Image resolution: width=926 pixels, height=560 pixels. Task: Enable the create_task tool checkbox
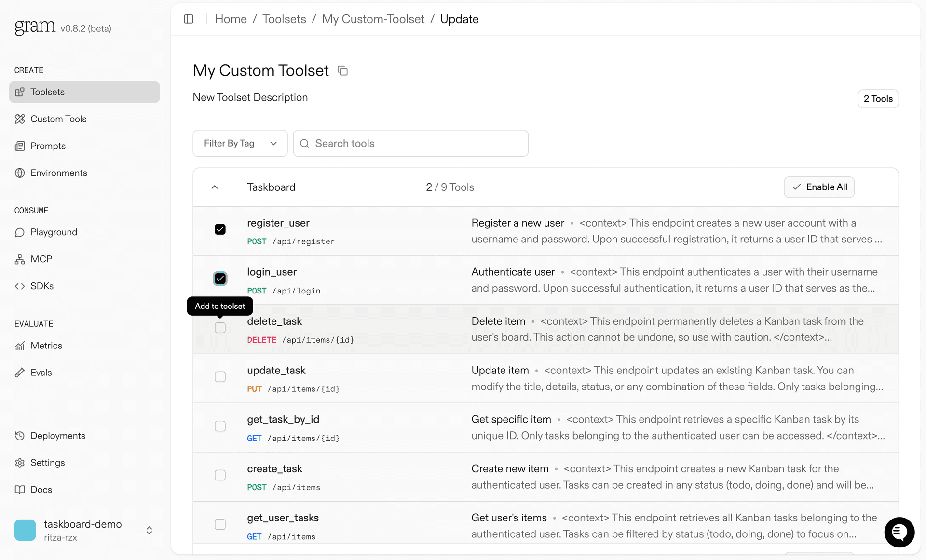click(x=220, y=475)
